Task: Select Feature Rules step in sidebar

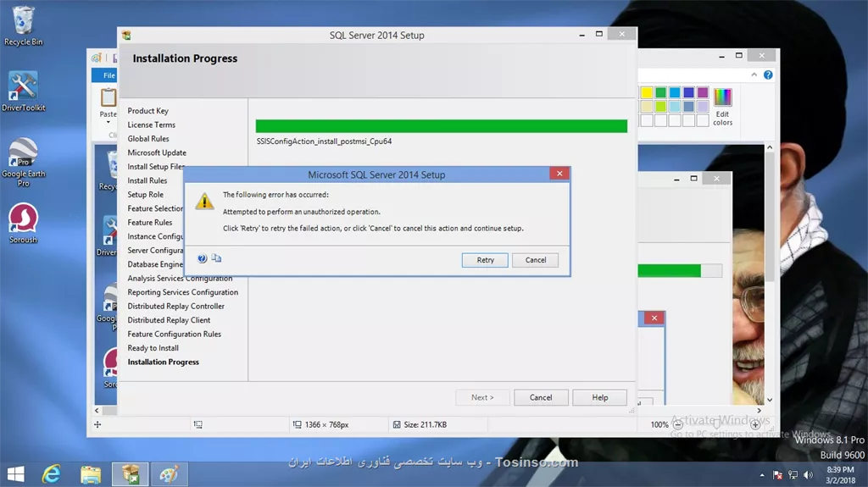Action: pyautogui.click(x=150, y=222)
